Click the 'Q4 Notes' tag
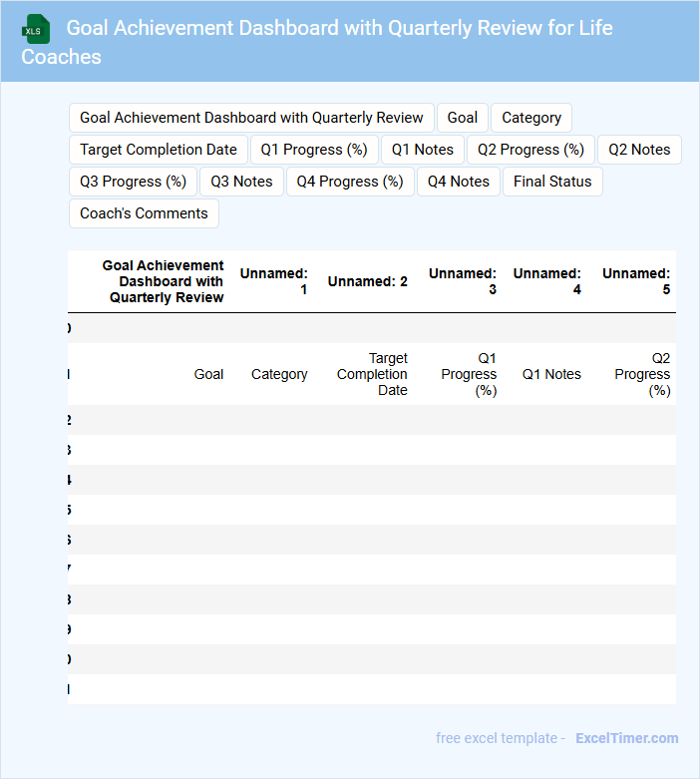The image size is (700, 779). pos(459,182)
